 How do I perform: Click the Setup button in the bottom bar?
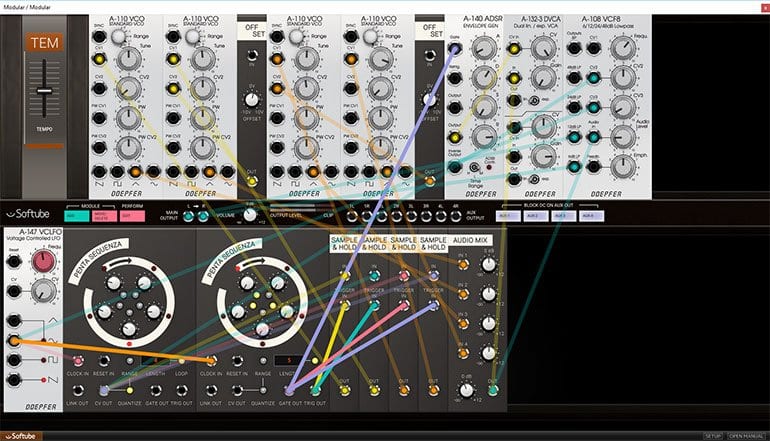click(713, 436)
